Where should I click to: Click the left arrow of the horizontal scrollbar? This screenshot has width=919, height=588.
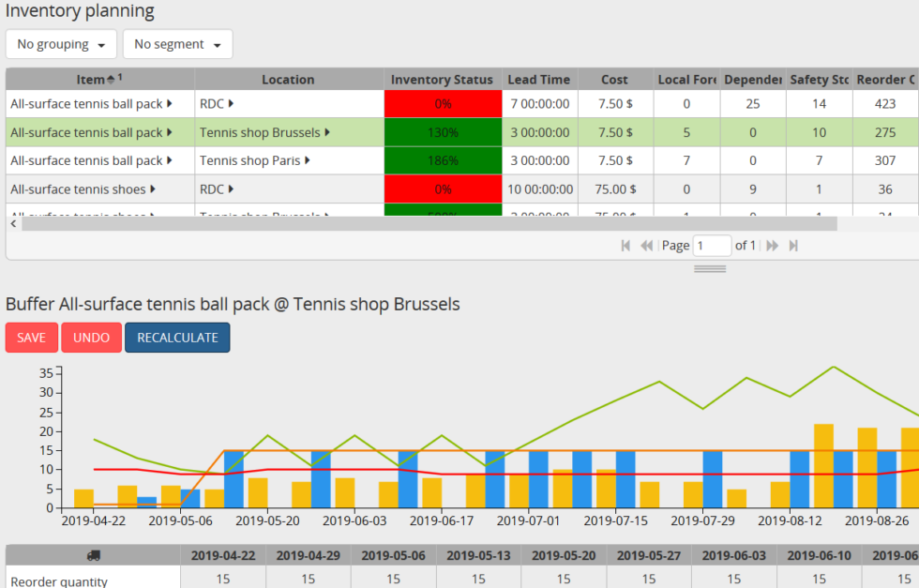click(13, 223)
